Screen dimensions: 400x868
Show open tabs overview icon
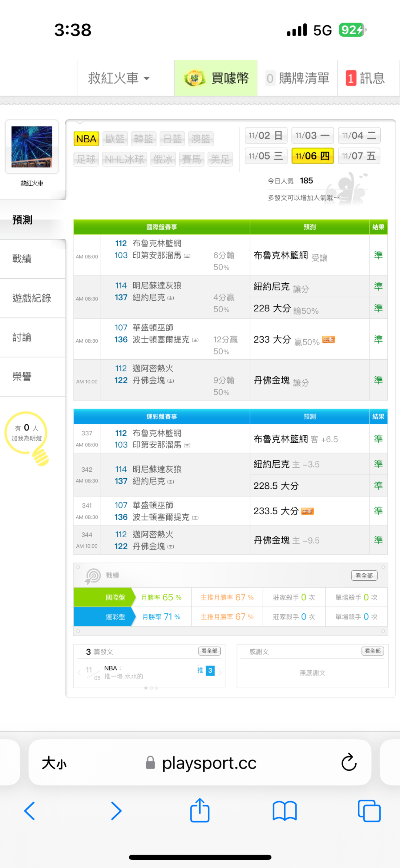point(369,811)
